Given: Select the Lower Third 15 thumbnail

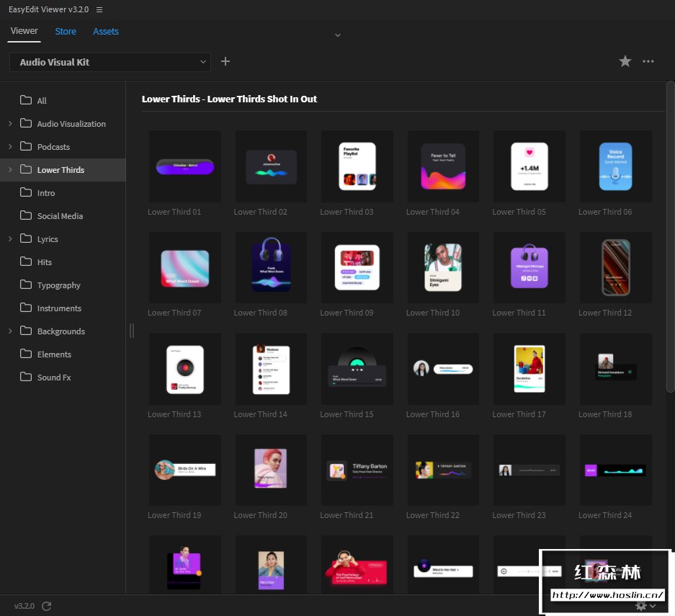Looking at the screenshot, I should [x=357, y=369].
